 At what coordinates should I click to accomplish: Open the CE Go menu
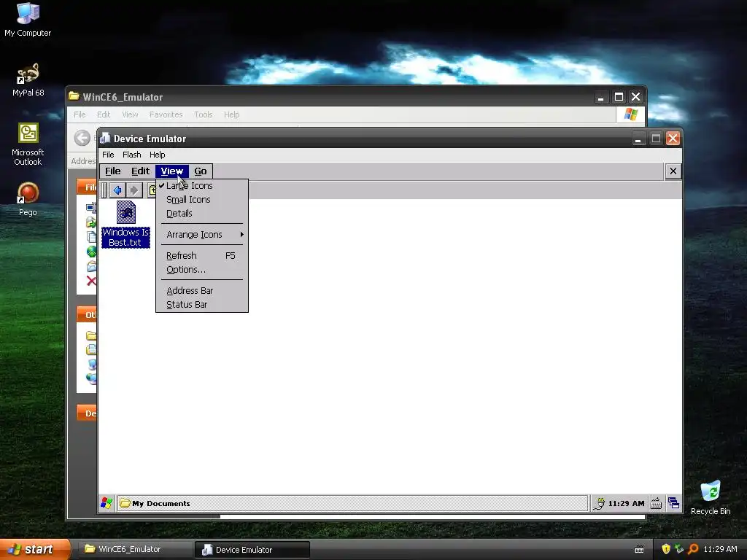[201, 171]
